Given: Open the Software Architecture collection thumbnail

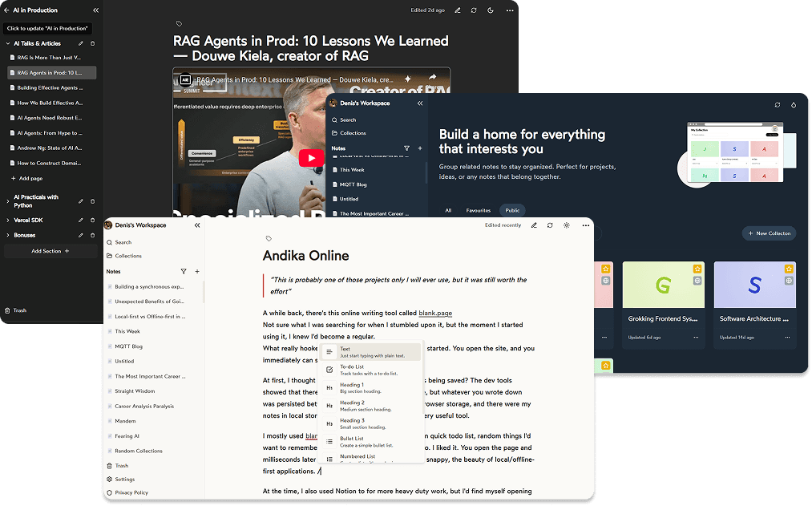Looking at the screenshot, I should click(x=756, y=285).
